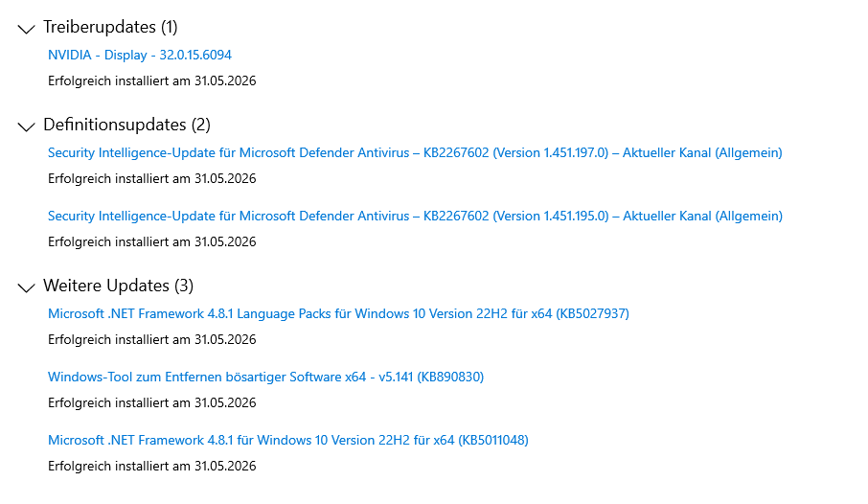Collapse the Definitionsupdates section chevron
868x504 pixels.
point(26,126)
